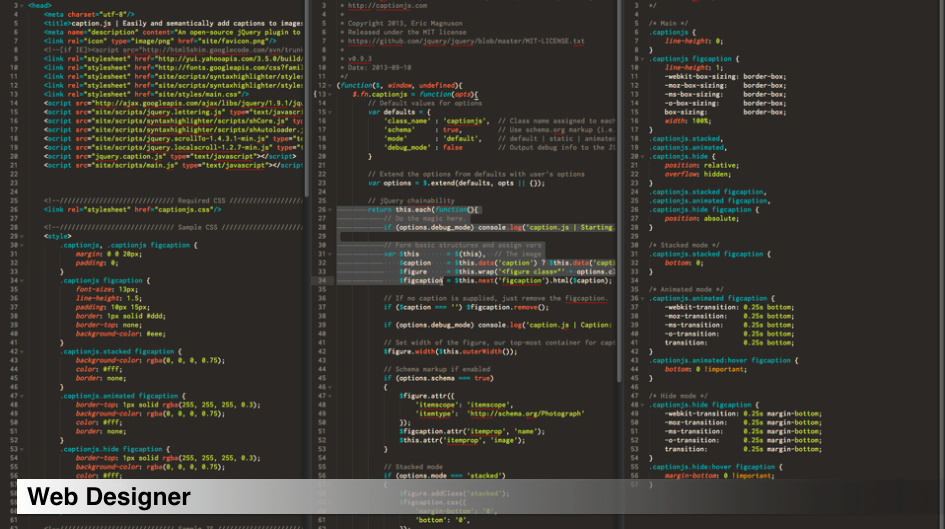
Task: Click the '/* Stacked mode */' comment
Action: pyautogui.click(x=684, y=245)
